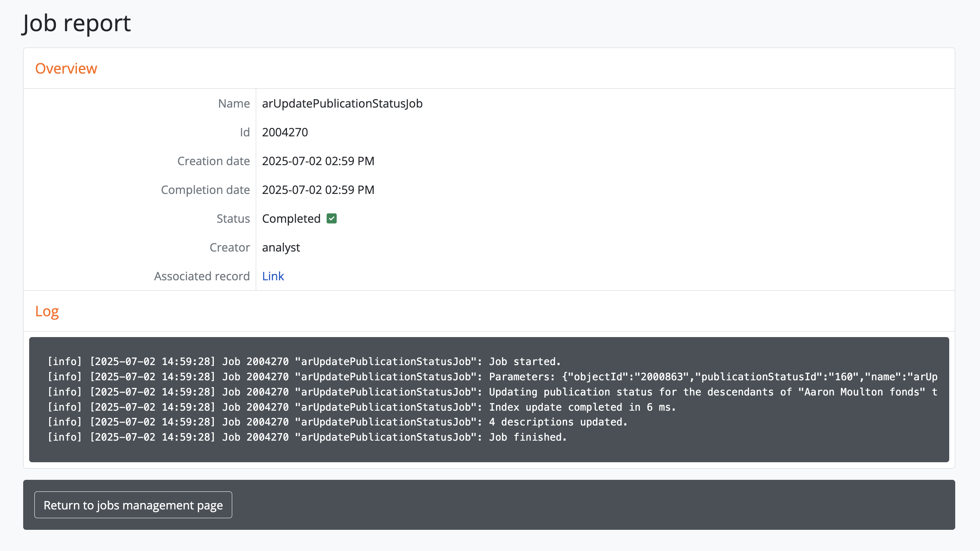Click the job name arUpdatePublicationStatusJob value

pyautogui.click(x=342, y=103)
